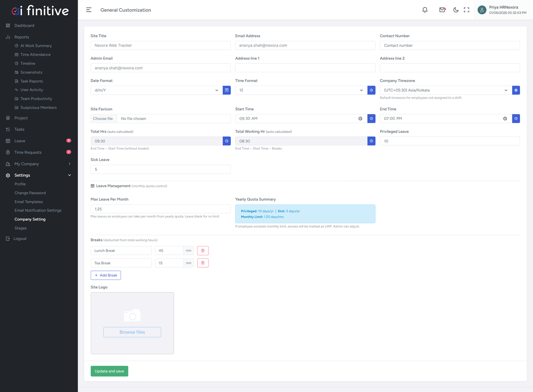Focus the Contact Number field
The image size is (533, 392).
(x=450, y=45)
